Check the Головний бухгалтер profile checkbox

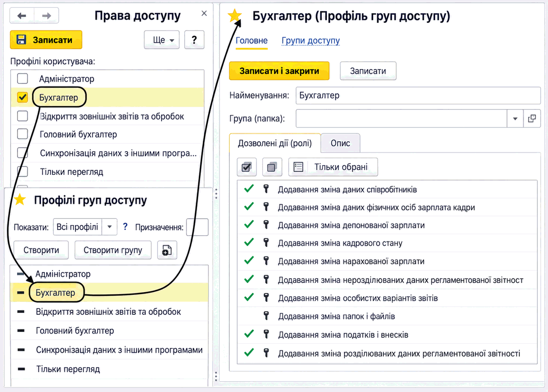(x=23, y=134)
